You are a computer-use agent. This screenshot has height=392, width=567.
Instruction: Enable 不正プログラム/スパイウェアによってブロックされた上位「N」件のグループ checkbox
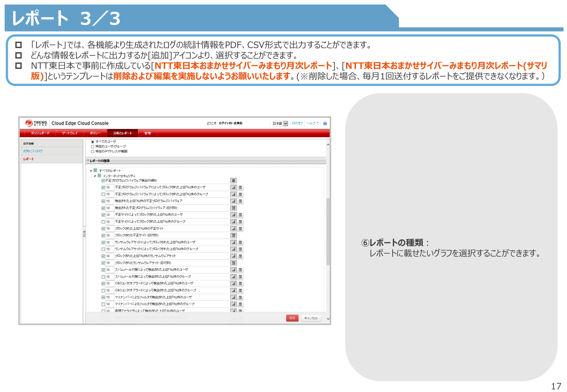[103, 194]
